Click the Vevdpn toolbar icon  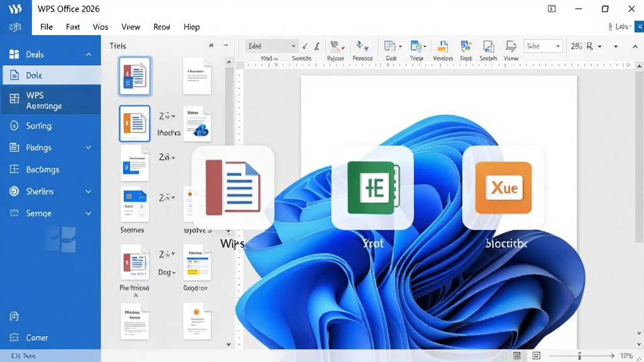(442, 47)
